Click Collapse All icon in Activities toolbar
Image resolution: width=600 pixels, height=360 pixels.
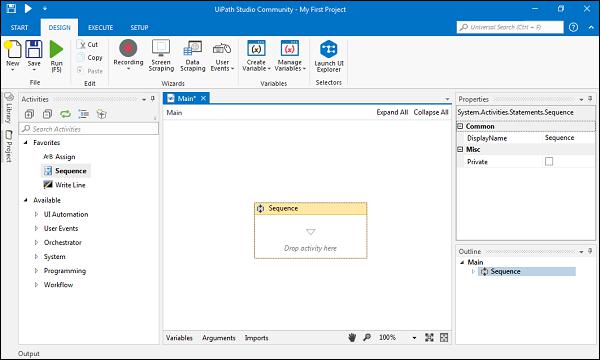(47, 114)
